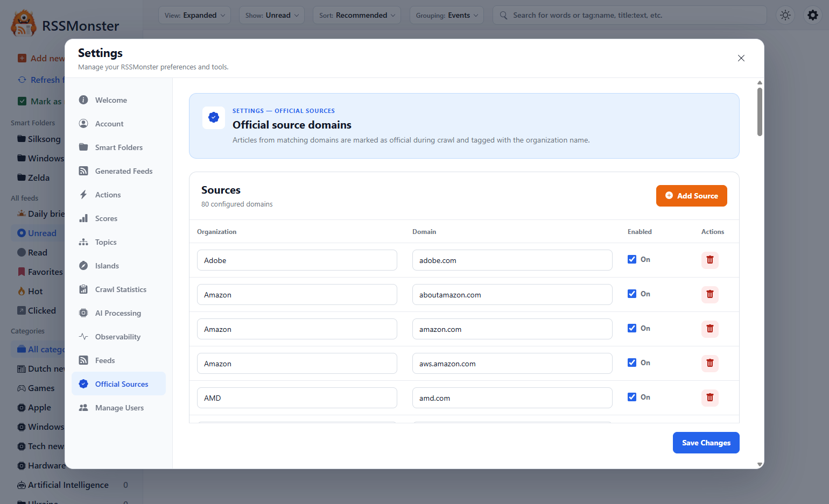Delete the Adobe source row
829x504 pixels.
click(709, 260)
